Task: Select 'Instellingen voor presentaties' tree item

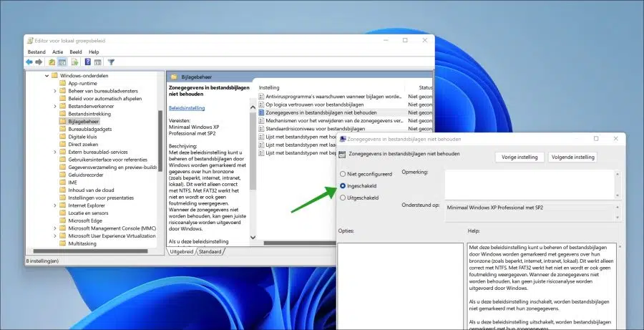Action: (101, 198)
